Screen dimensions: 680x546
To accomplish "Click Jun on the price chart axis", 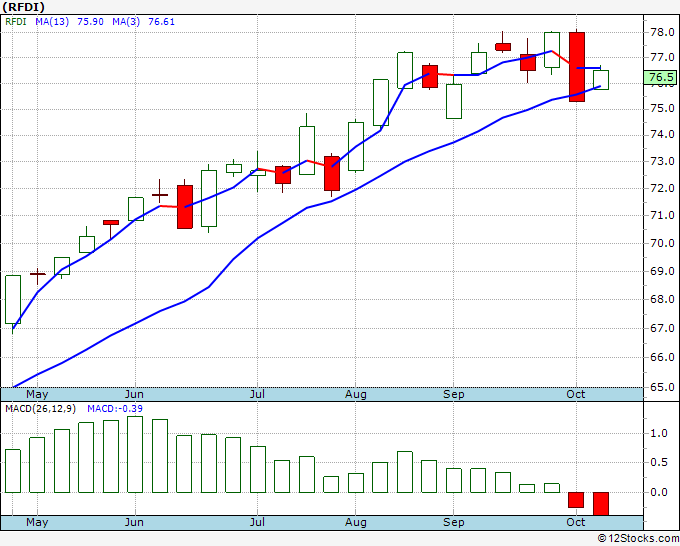I will (x=134, y=395).
